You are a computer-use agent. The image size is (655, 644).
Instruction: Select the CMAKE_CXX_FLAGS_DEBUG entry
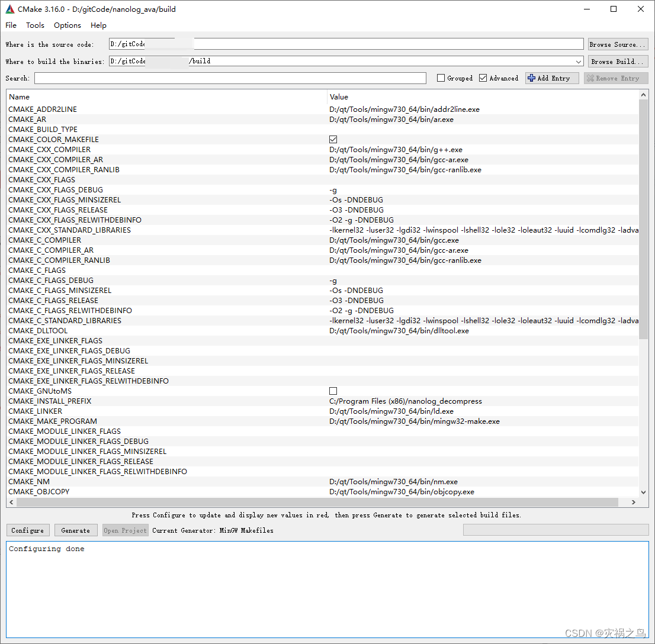pyautogui.click(x=56, y=189)
